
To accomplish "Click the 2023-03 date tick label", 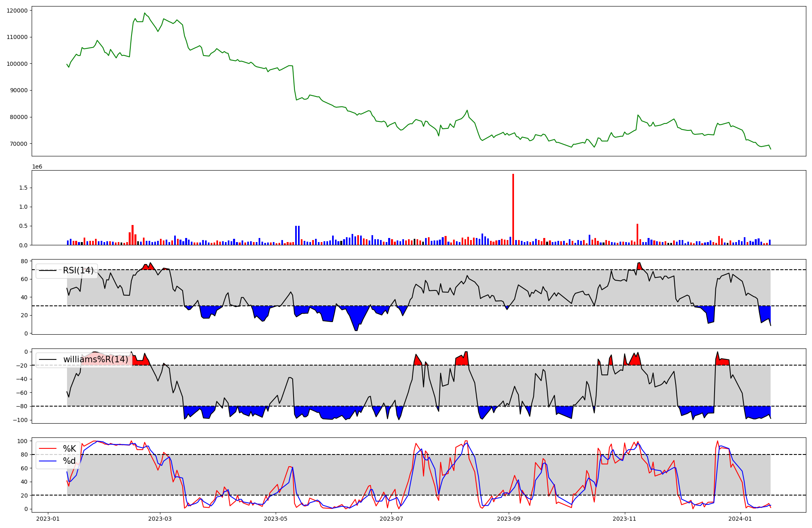I will [x=160, y=519].
